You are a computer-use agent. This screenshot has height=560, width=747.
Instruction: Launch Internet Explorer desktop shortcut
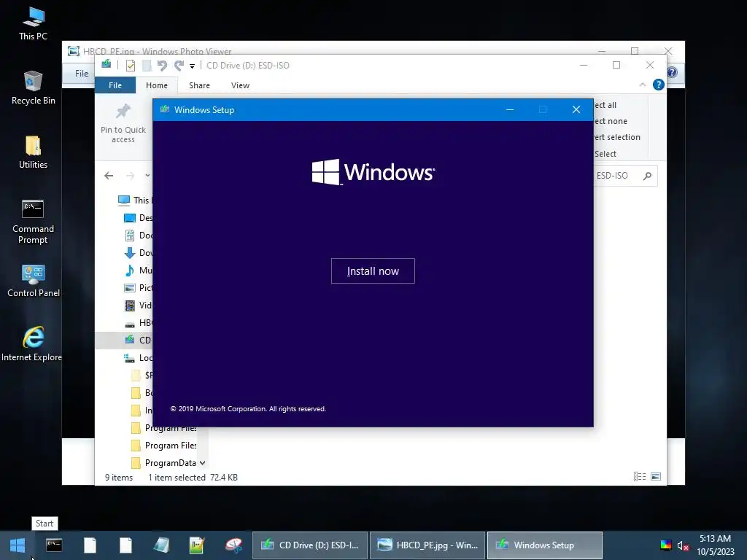point(31,344)
